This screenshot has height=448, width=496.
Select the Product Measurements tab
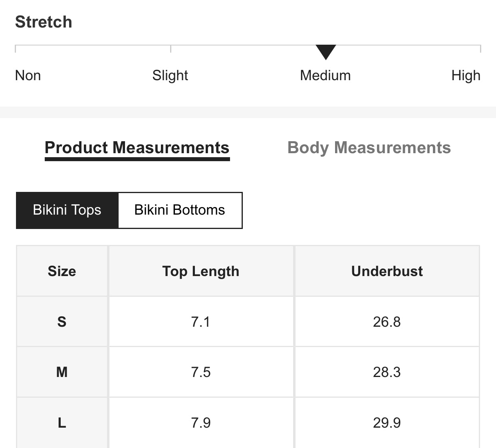[137, 148]
